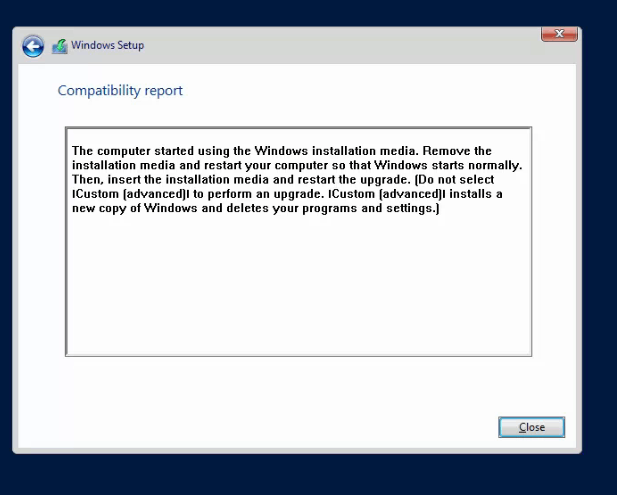Click inside the compatibility report message box
Screen dimensions: 617x495
298,242
